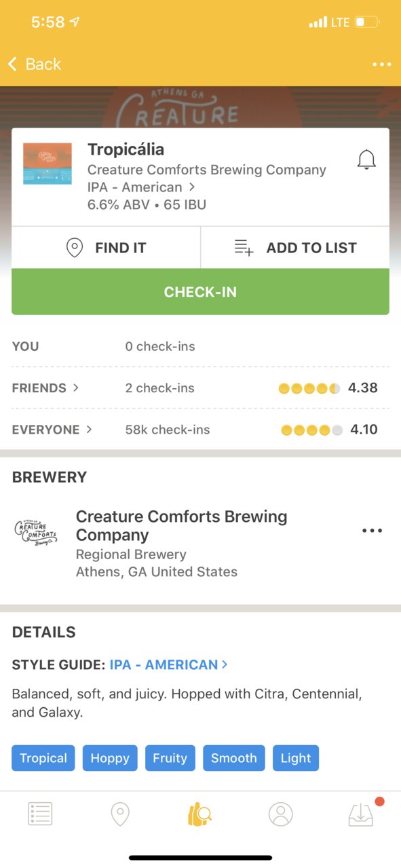Open brewery options three-dot menu
This screenshot has width=401, height=868.
(x=372, y=531)
